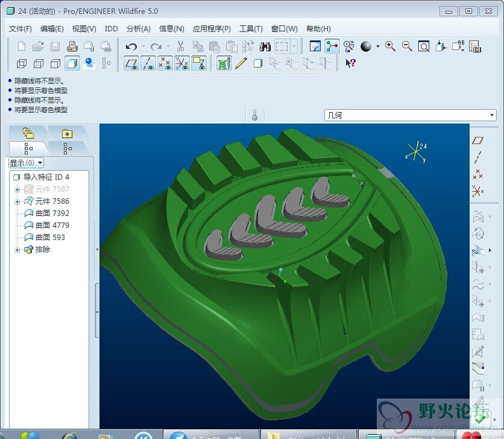Screen dimensions: 504x439
Task: Click the blue sphere enhanced realism icon
Action: pos(89,63)
